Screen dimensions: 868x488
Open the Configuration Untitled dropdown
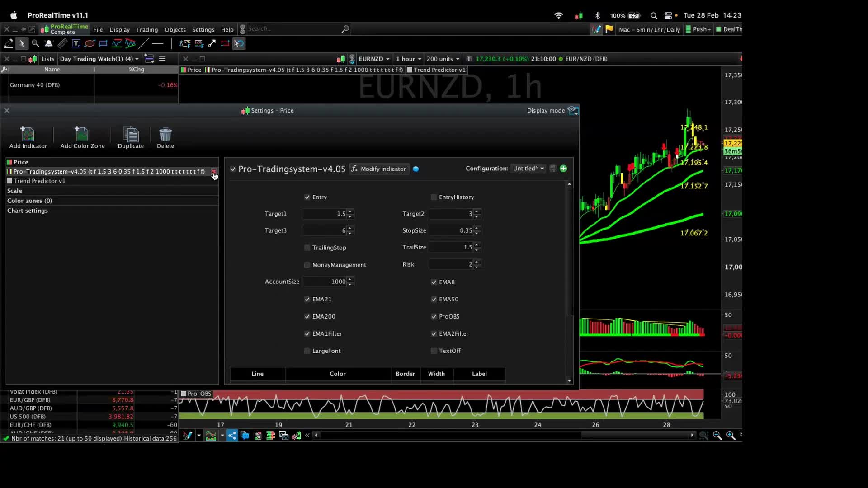[528, 169]
